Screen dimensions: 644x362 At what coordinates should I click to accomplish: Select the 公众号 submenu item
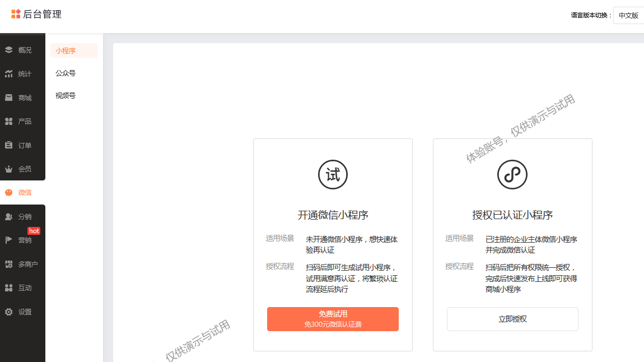coord(66,73)
